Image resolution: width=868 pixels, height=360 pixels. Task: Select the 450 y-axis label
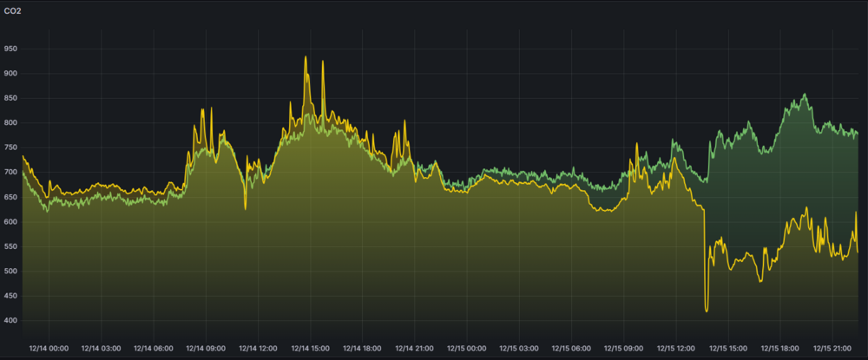[x=10, y=297]
